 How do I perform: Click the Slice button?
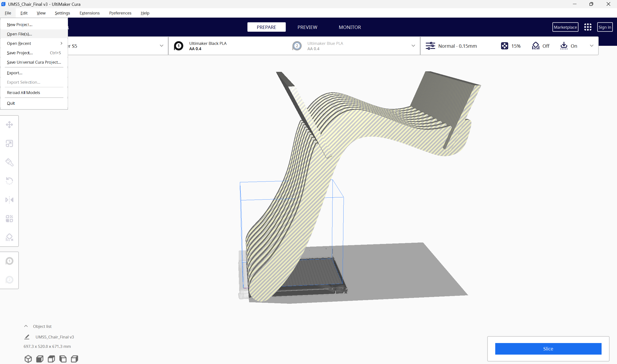point(548,349)
